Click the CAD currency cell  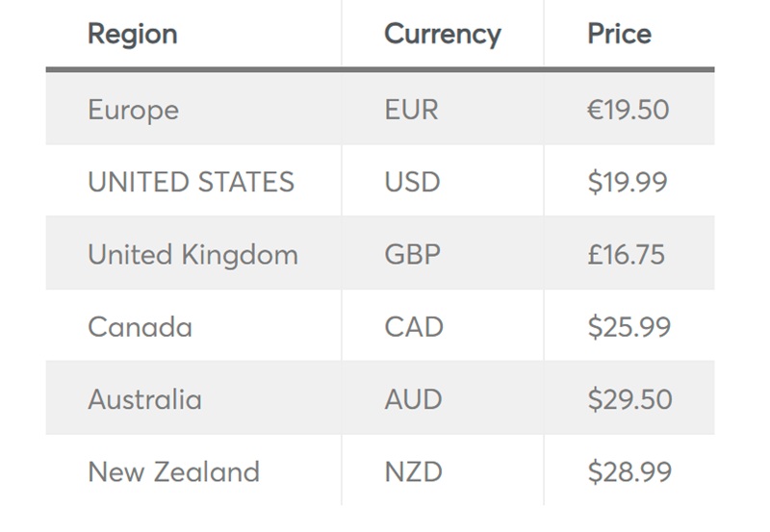point(414,327)
